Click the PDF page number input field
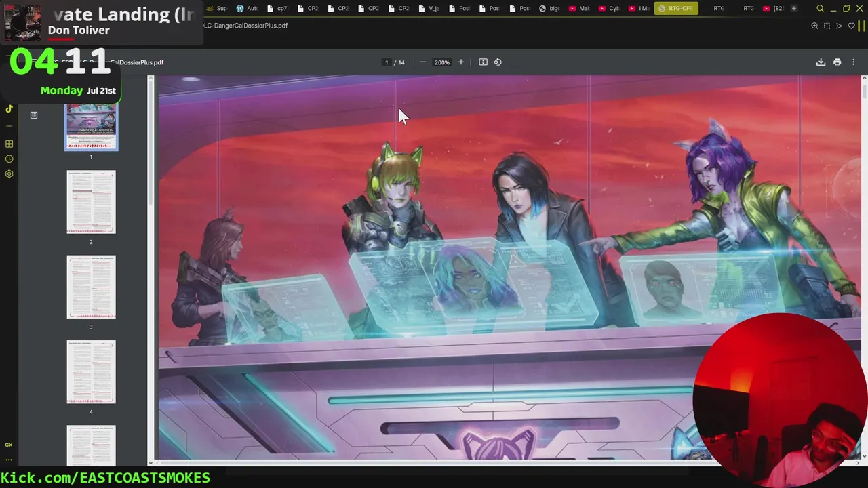Image resolution: width=868 pixels, height=488 pixels. [387, 62]
